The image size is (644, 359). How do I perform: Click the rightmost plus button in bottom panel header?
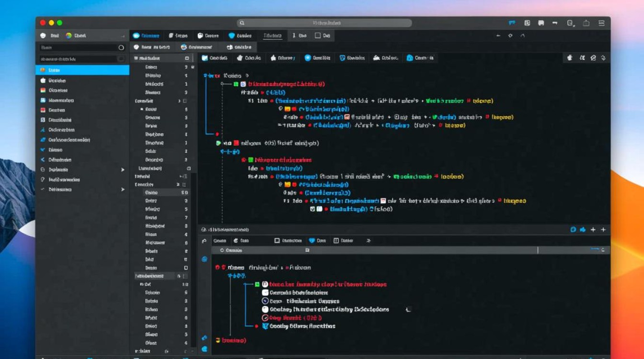(603, 230)
